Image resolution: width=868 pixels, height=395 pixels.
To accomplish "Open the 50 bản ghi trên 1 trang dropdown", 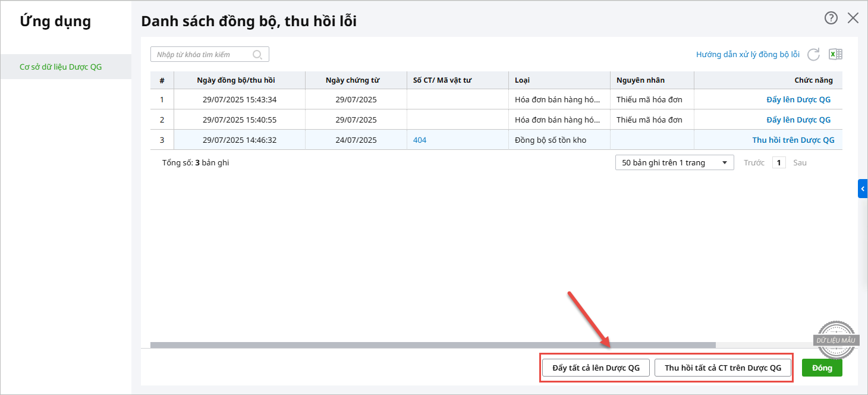I will point(675,162).
